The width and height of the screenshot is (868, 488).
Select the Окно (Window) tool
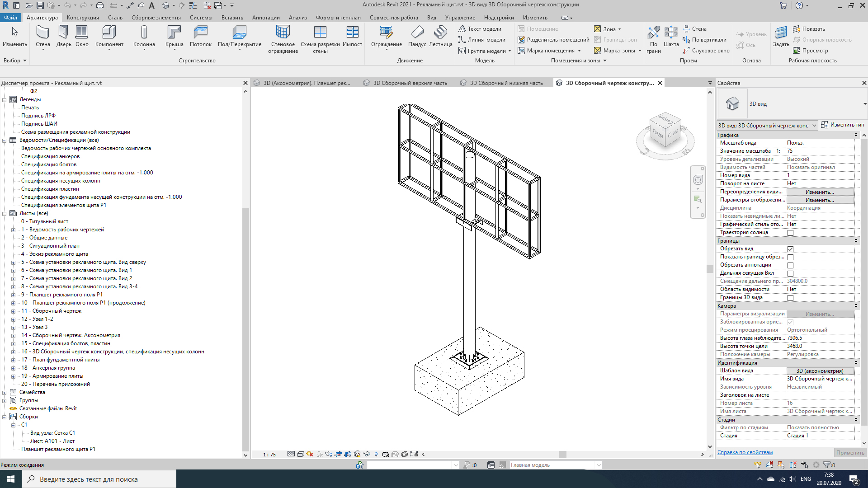tap(82, 36)
